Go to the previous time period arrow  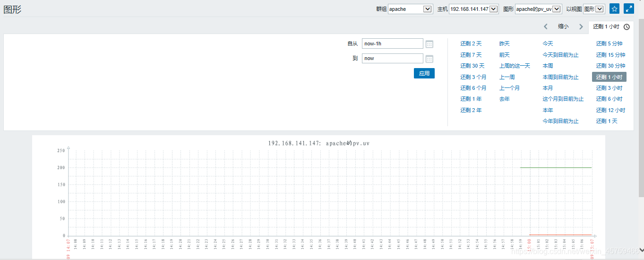546,26
